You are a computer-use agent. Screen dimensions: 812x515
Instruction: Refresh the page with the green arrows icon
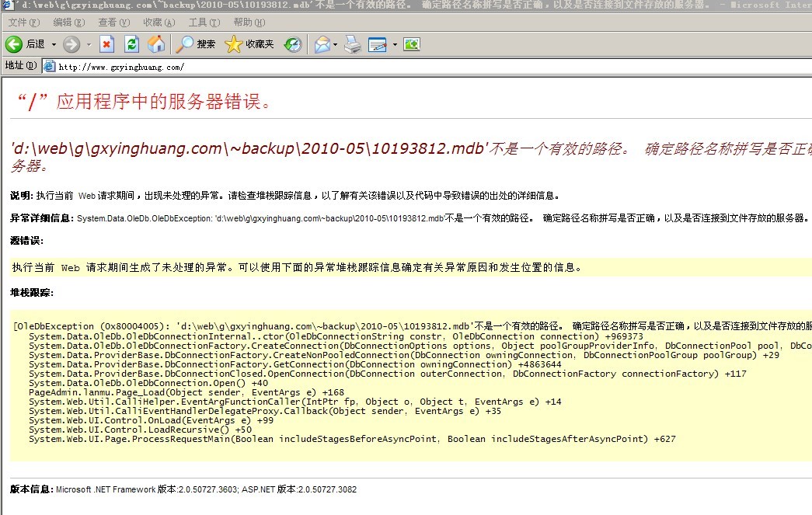(x=131, y=44)
